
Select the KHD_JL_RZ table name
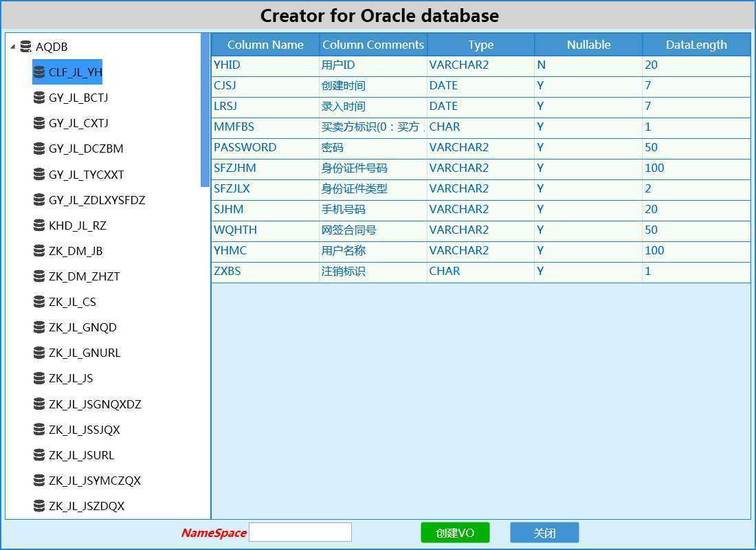(77, 225)
